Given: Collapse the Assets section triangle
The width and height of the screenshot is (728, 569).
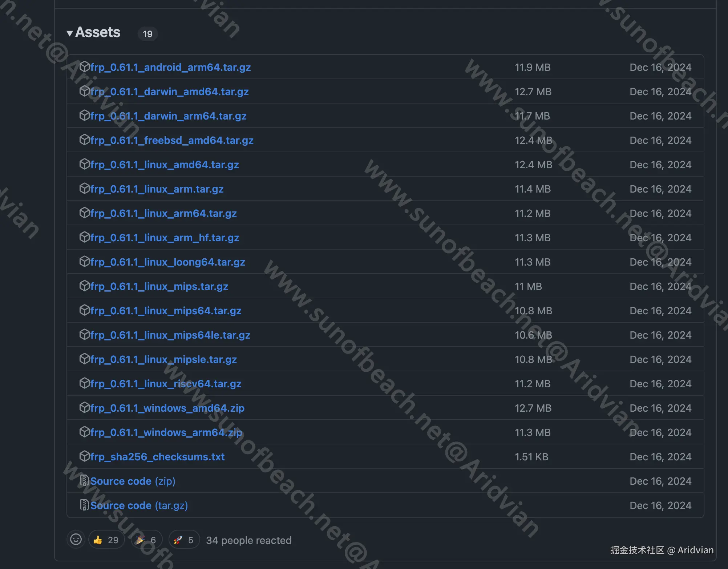Looking at the screenshot, I should coord(70,33).
